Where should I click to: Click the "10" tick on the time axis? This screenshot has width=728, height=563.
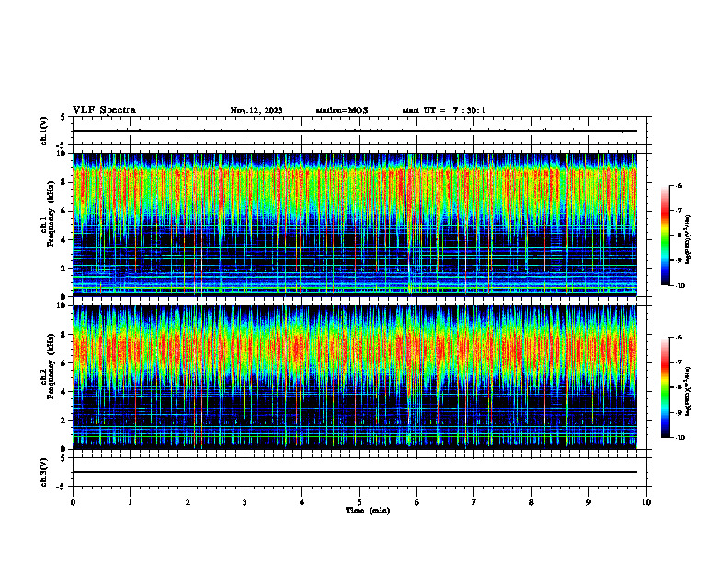click(646, 502)
